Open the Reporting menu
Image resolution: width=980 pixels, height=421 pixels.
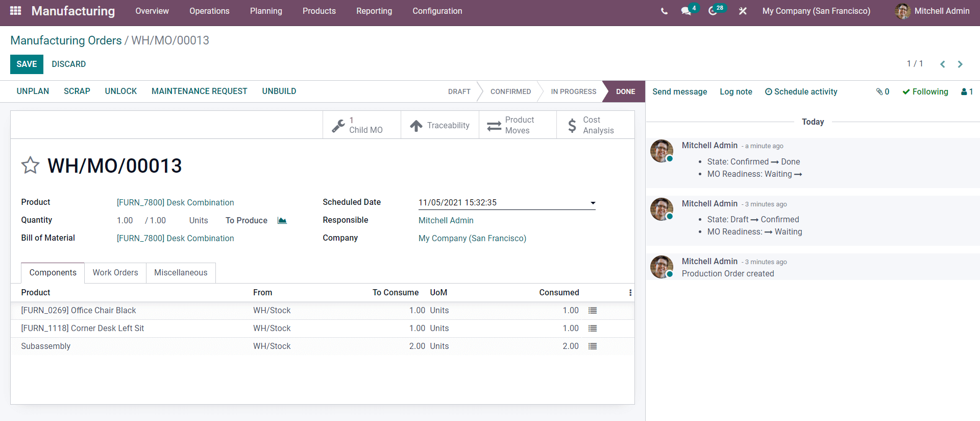coord(374,11)
